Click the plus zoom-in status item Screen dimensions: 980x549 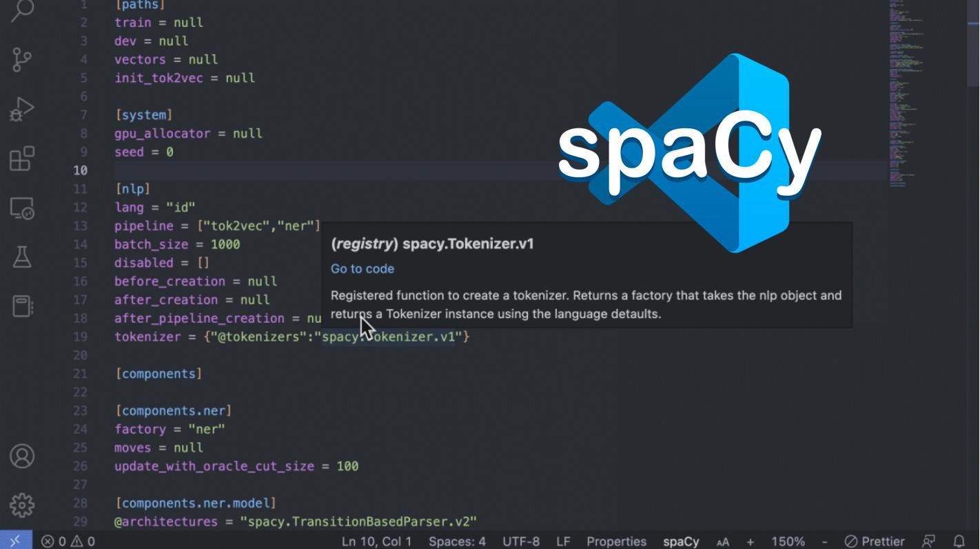(751, 542)
